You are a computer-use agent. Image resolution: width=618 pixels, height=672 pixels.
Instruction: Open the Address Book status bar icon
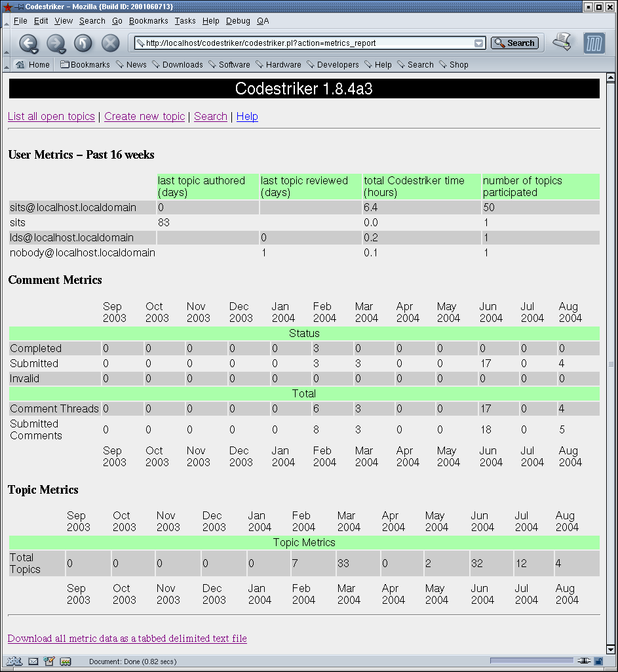pyautogui.click(x=65, y=661)
